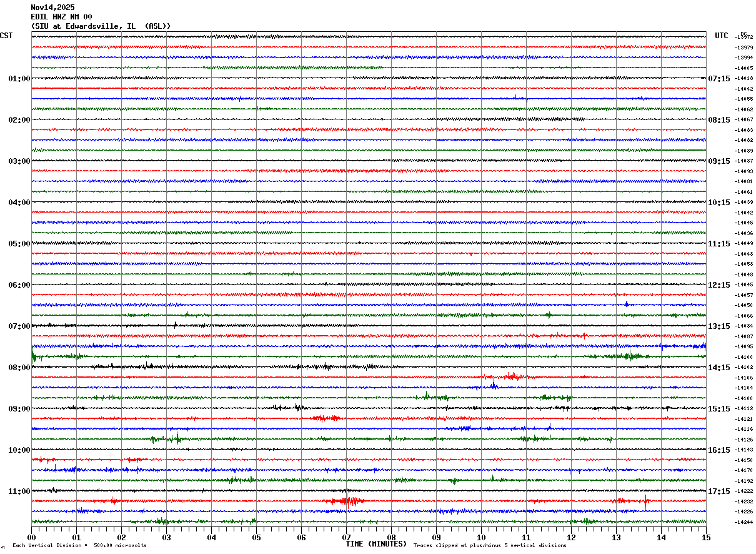Click the "UTC" timezone label

click(722, 36)
